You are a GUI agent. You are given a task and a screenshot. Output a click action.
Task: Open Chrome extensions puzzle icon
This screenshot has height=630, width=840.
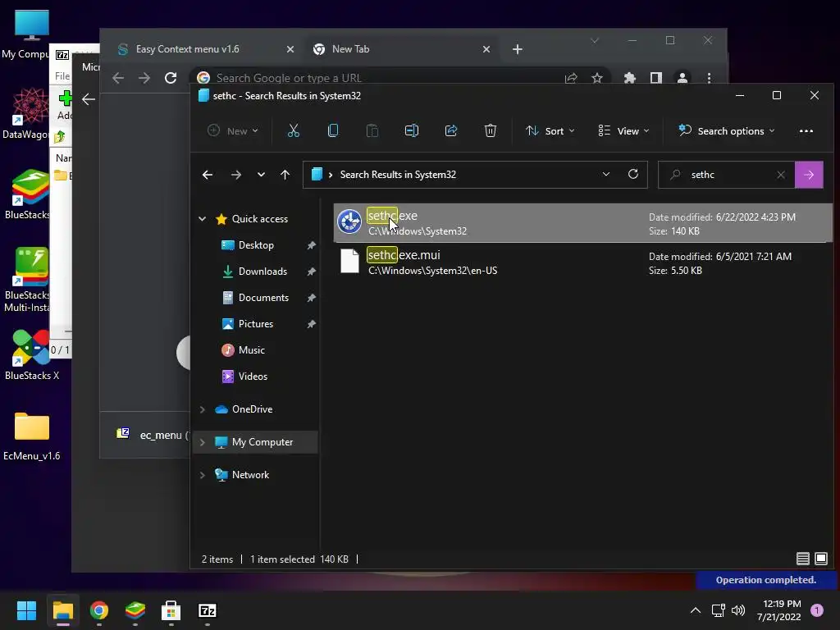click(x=629, y=78)
